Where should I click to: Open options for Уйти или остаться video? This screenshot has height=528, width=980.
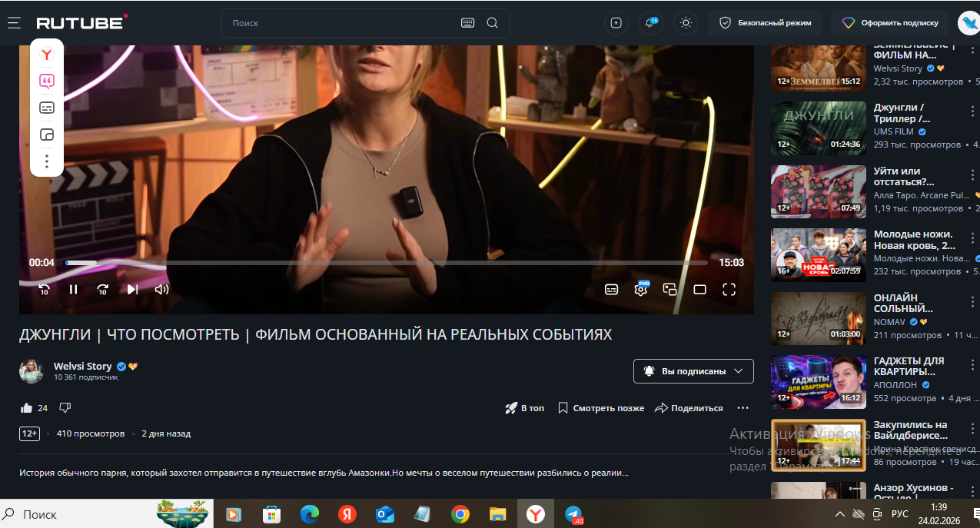(x=972, y=176)
